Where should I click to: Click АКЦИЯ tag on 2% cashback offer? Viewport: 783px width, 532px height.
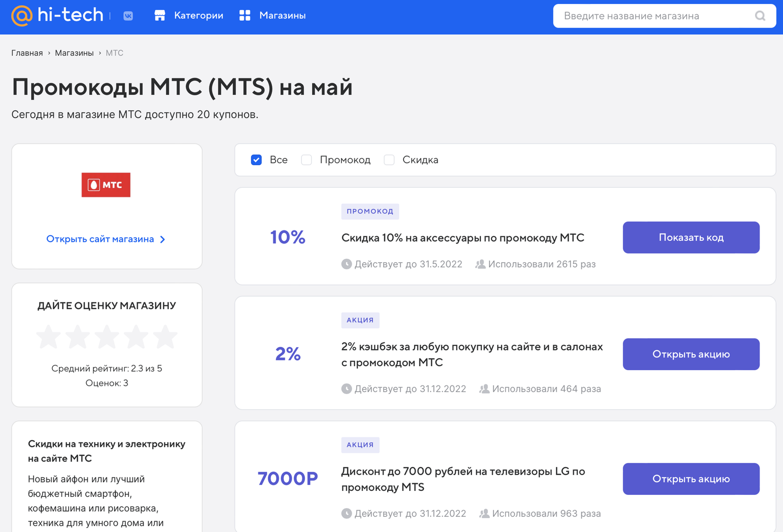tap(360, 320)
